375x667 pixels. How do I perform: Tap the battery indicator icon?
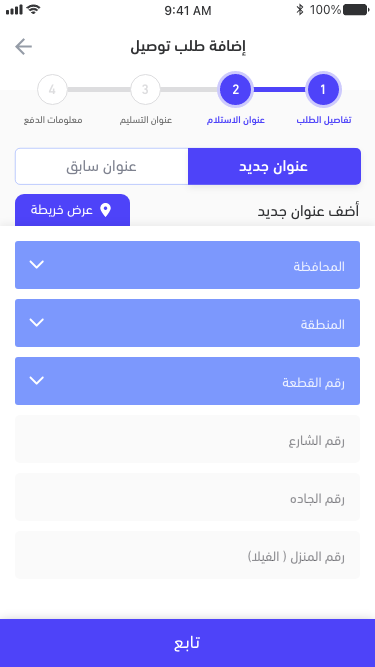(x=356, y=10)
